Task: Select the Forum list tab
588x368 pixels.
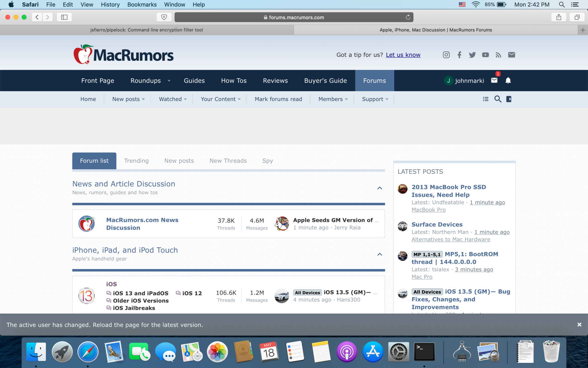Action: 94,161
